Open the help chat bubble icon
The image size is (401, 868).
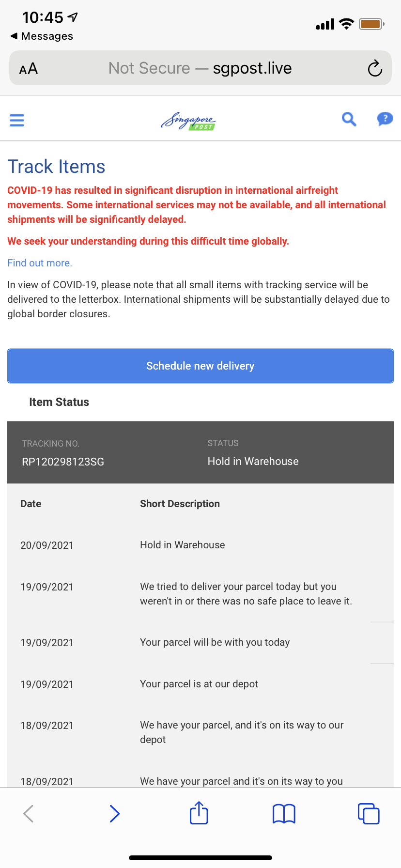click(x=385, y=119)
